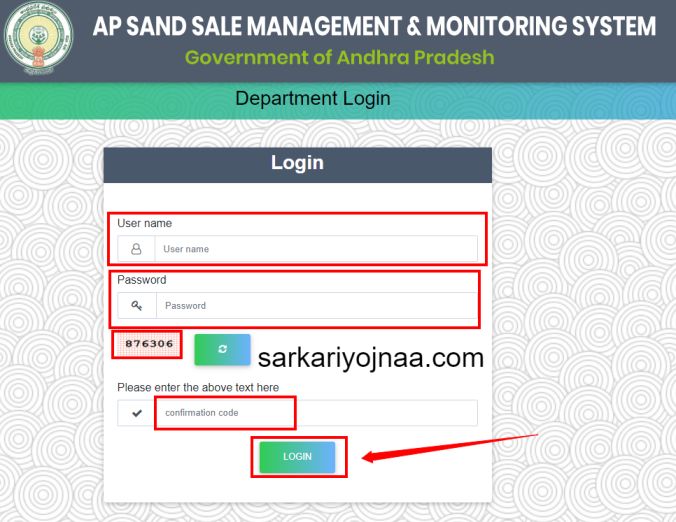Image resolution: width=676 pixels, height=522 pixels.
Task: Refresh the captcha with the reload button
Action: point(222,350)
